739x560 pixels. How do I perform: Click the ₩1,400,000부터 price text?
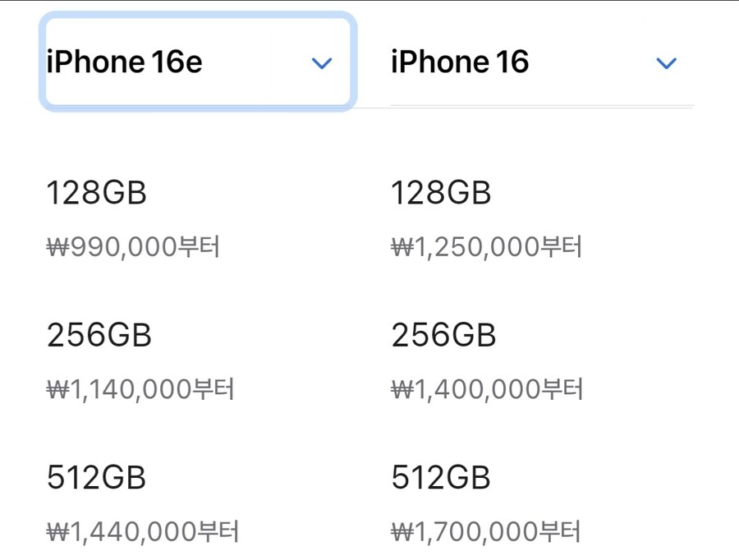click(x=487, y=389)
